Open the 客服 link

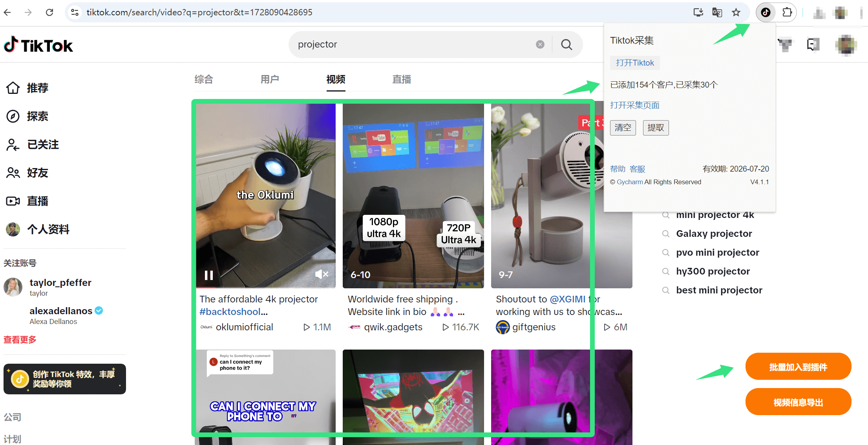pos(638,169)
